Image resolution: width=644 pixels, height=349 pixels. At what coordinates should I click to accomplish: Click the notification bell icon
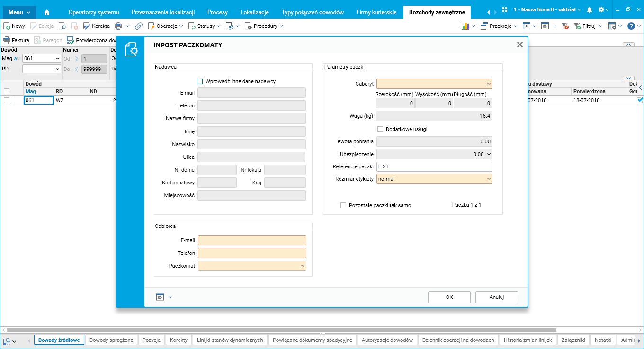pos(590,10)
